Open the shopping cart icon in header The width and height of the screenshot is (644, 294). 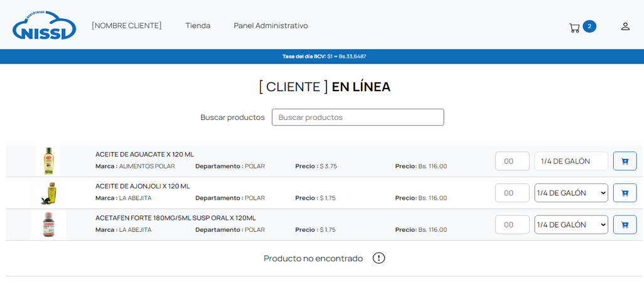pos(574,27)
